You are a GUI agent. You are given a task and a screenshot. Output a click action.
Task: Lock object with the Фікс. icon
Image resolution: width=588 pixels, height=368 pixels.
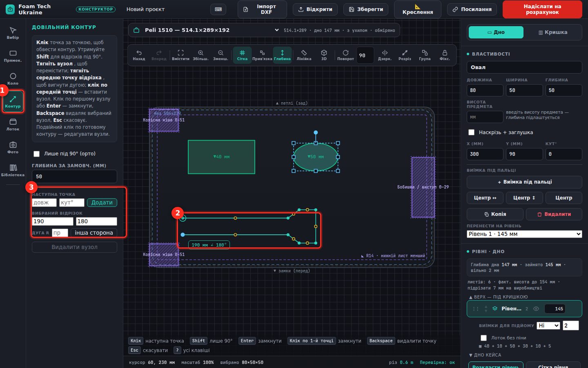[445, 55]
